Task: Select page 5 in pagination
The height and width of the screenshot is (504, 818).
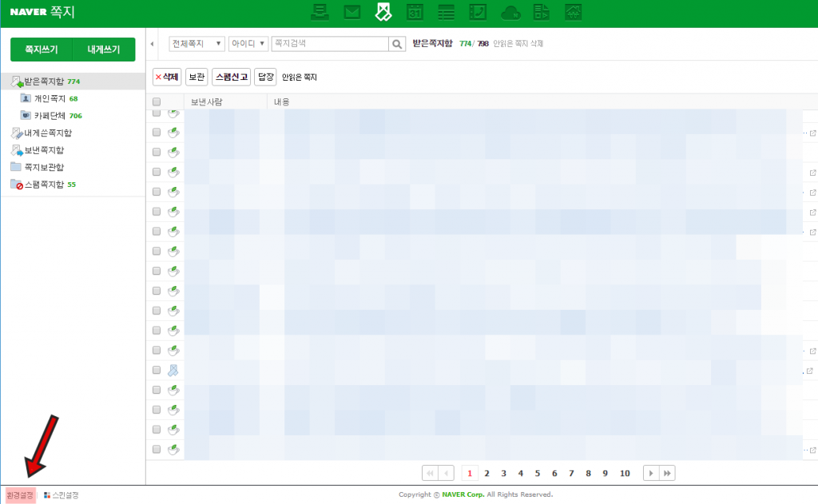Action: (x=538, y=473)
